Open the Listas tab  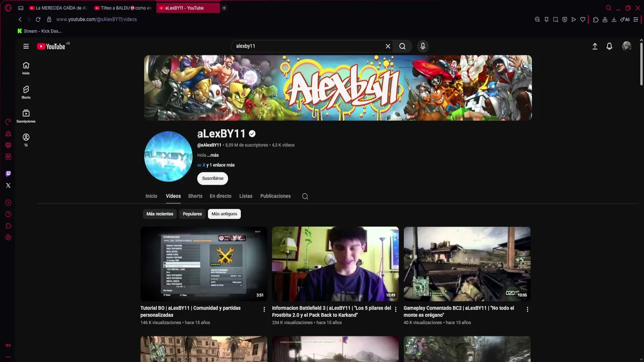coord(246,196)
